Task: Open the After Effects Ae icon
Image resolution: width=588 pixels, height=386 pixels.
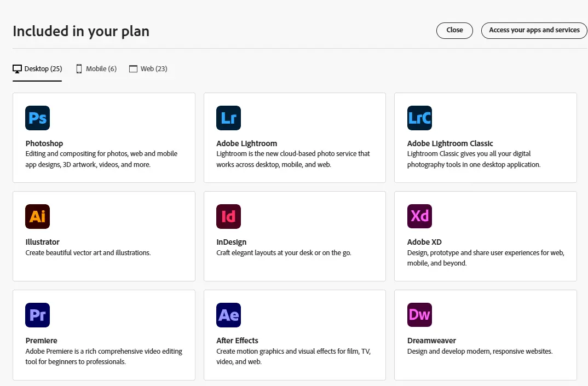Action: coord(228,315)
